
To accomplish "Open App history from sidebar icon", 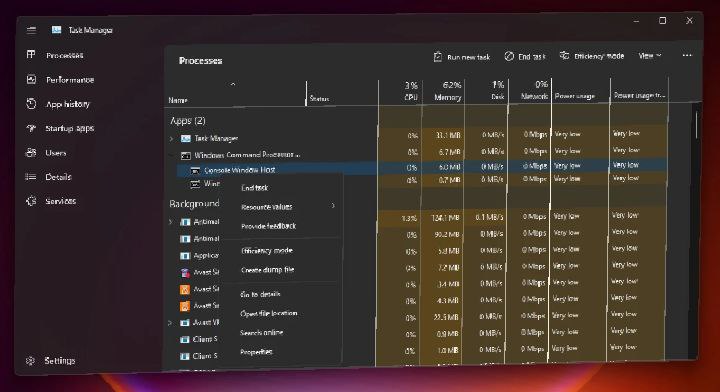I will (31, 104).
